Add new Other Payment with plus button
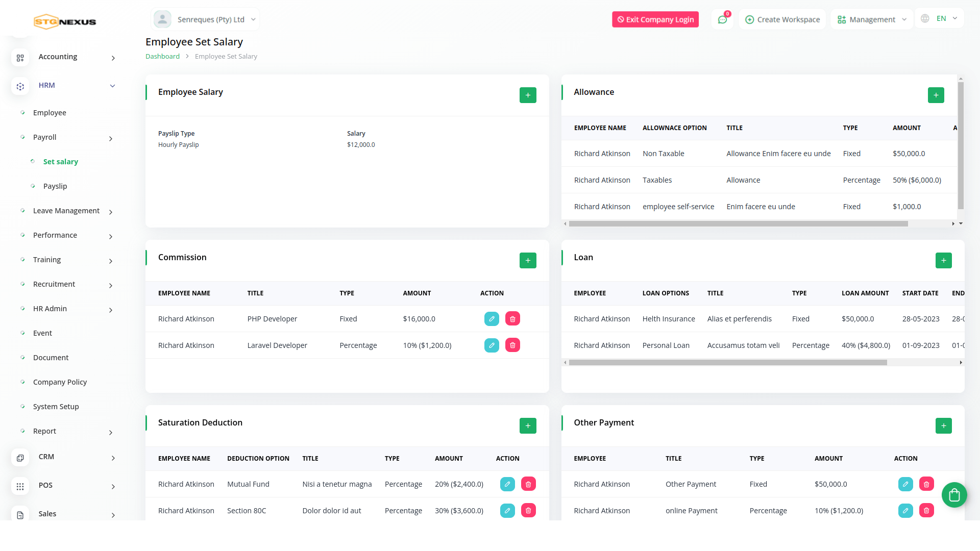Image resolution: width=980 pixels, height=551 pixels. point(943,425)
